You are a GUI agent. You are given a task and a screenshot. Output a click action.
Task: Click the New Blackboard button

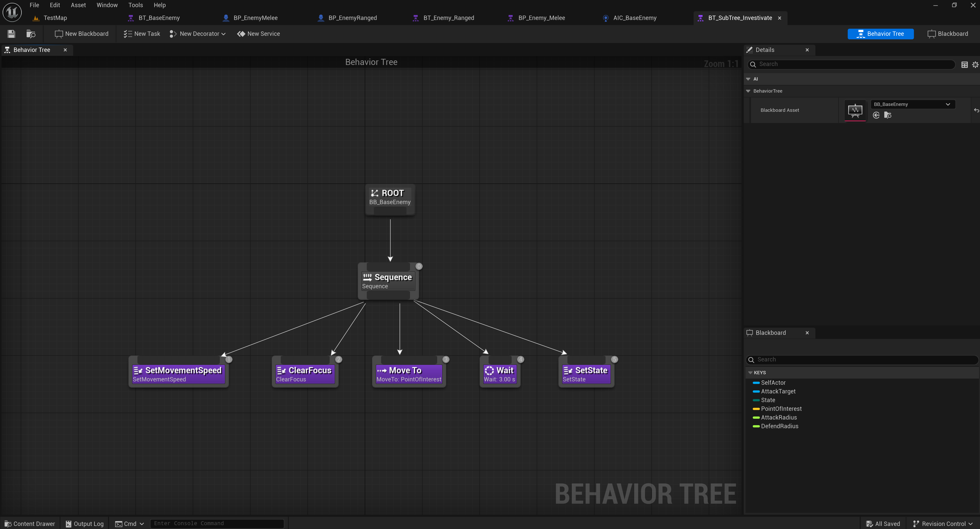81,34
